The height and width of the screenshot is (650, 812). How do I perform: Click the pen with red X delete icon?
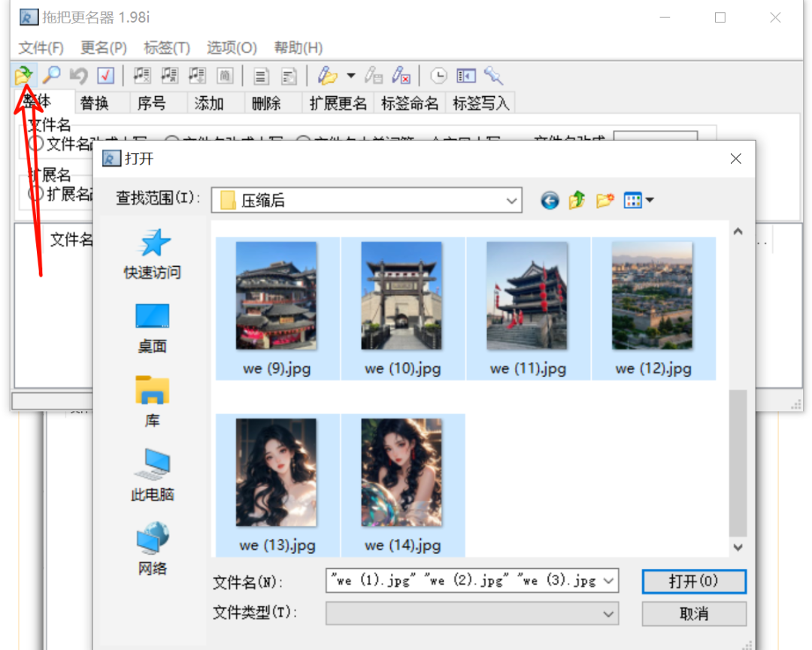401,76
